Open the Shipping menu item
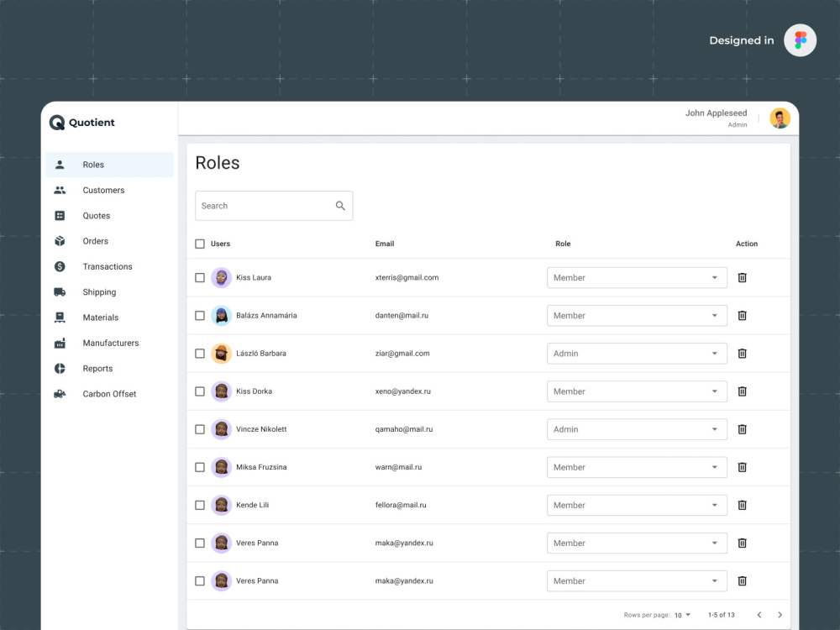 coord(109,292)
